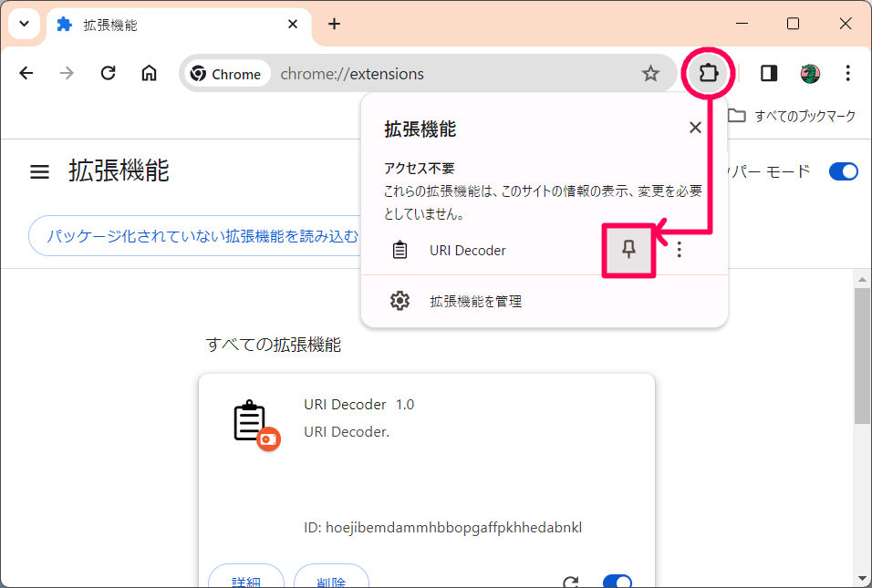The width and height of the screenshot is (872, 588).
Task: Open the hamburger menu on extensions page
Action: tap(38, 170)
